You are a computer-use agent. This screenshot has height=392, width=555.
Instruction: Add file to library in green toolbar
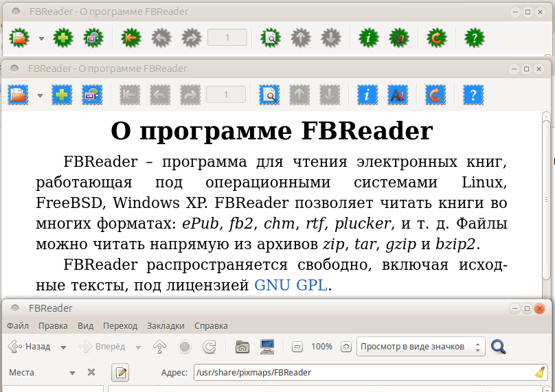63,38
